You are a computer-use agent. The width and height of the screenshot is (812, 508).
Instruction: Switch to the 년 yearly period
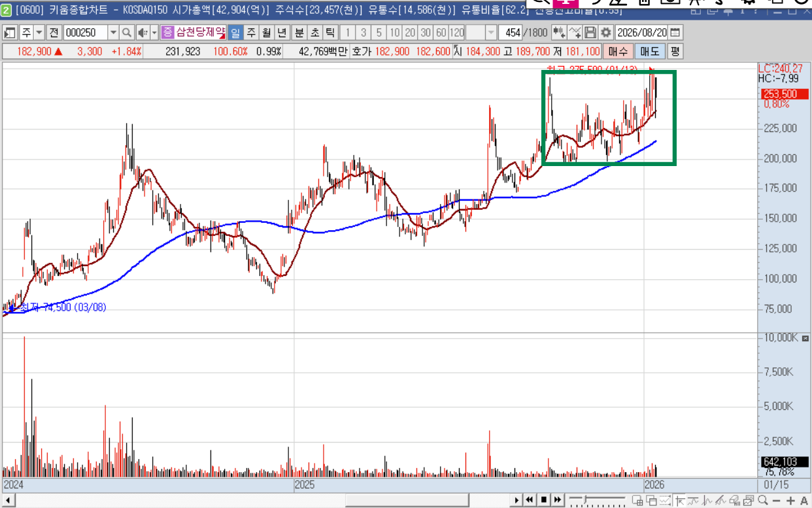click(282, 33)
